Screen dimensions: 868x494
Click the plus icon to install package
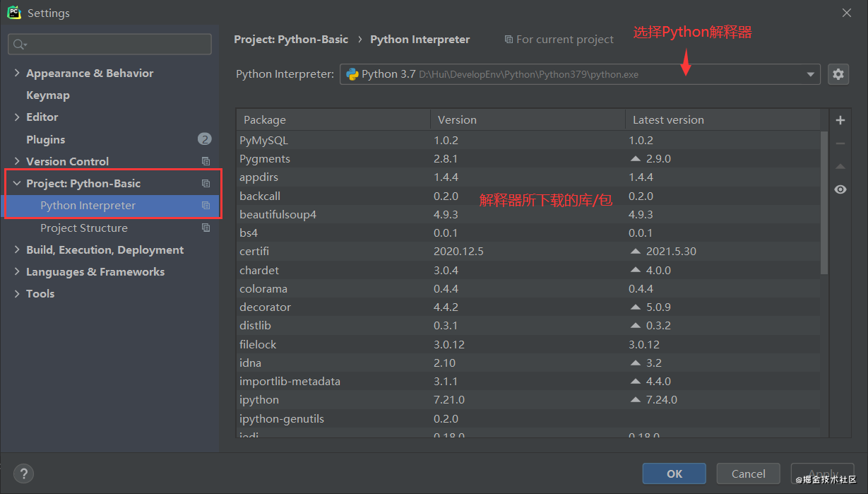click(x=840, y=120)
